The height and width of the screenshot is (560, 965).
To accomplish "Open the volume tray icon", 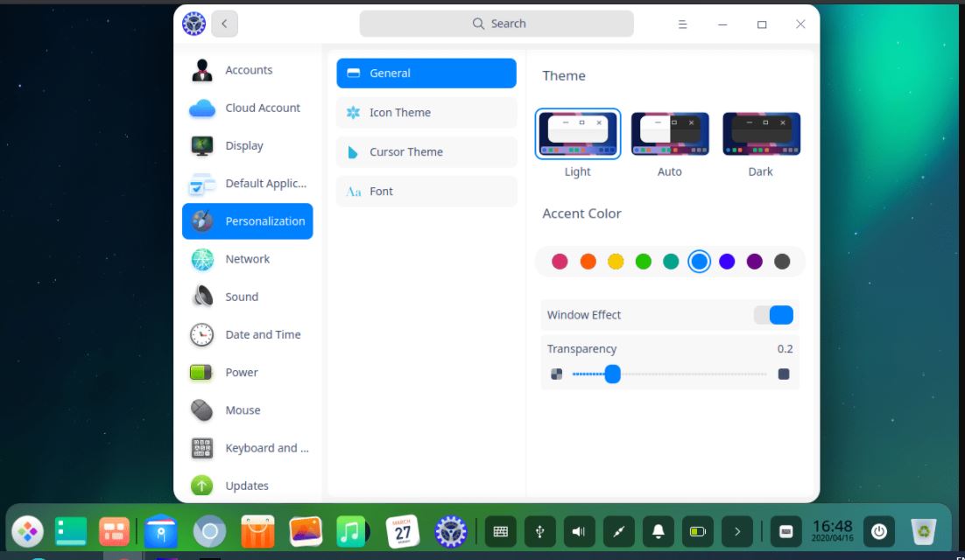I will pyautogui.click(x=579, y=531).
